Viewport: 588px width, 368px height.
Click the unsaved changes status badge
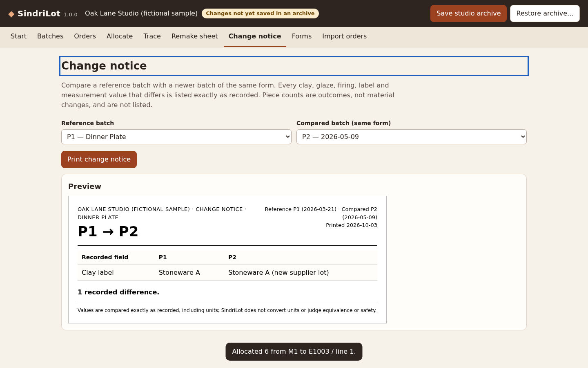pyautogui.click(x=260, y=13)
